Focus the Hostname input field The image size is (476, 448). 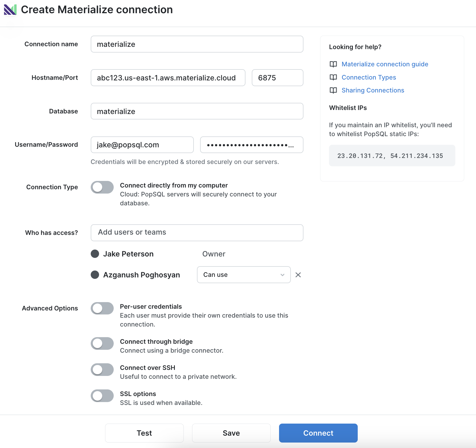tap(168, 78)
